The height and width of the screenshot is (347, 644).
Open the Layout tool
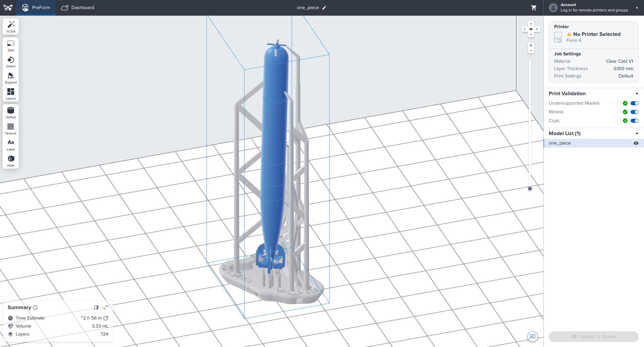coord(11,94)
